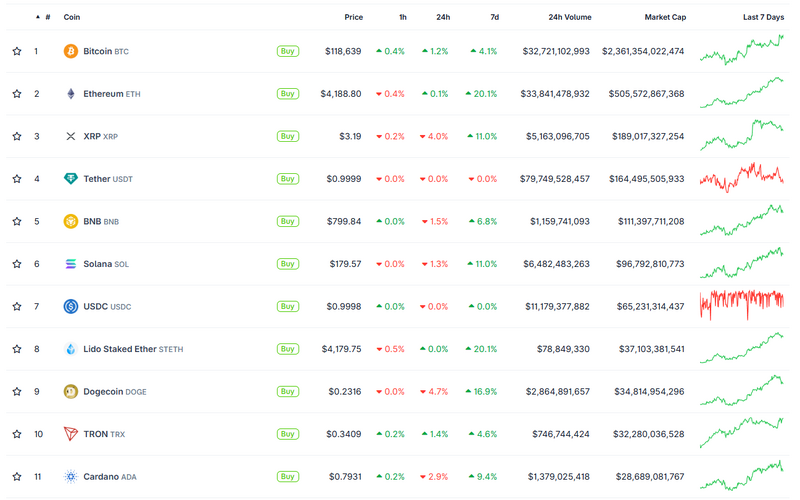800x500 pixels.
Task: Click the Solana logo icon
Action: [71, 264]
